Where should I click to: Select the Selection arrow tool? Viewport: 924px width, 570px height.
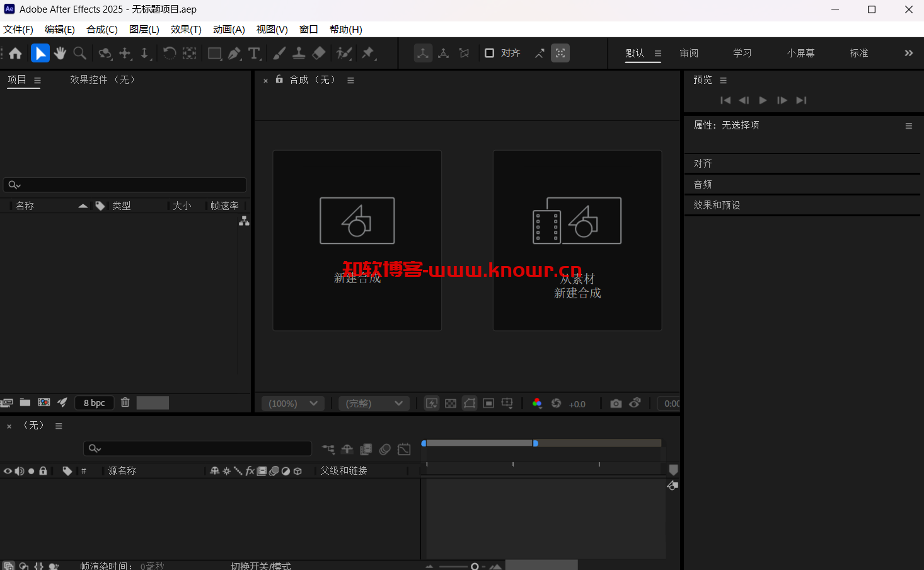[40, 54]
